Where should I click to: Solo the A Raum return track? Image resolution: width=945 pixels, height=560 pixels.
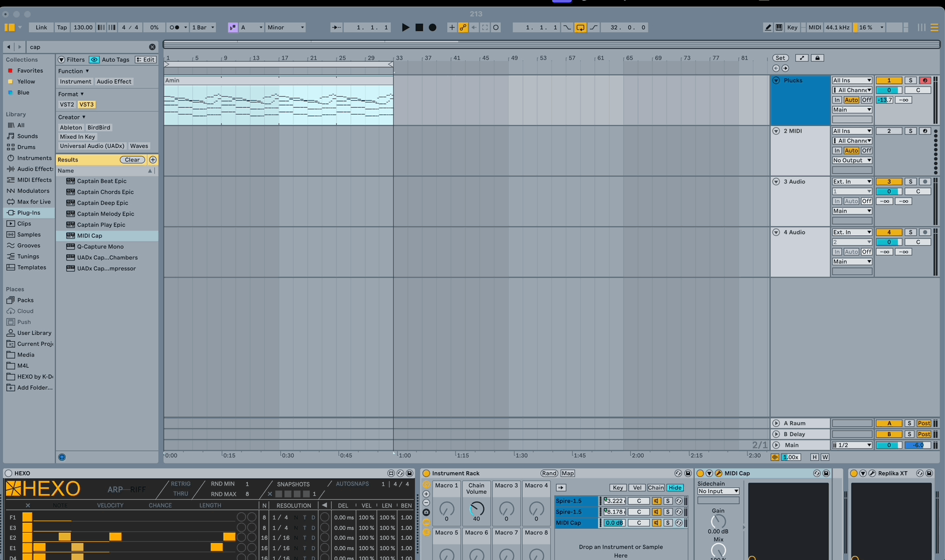909,424
